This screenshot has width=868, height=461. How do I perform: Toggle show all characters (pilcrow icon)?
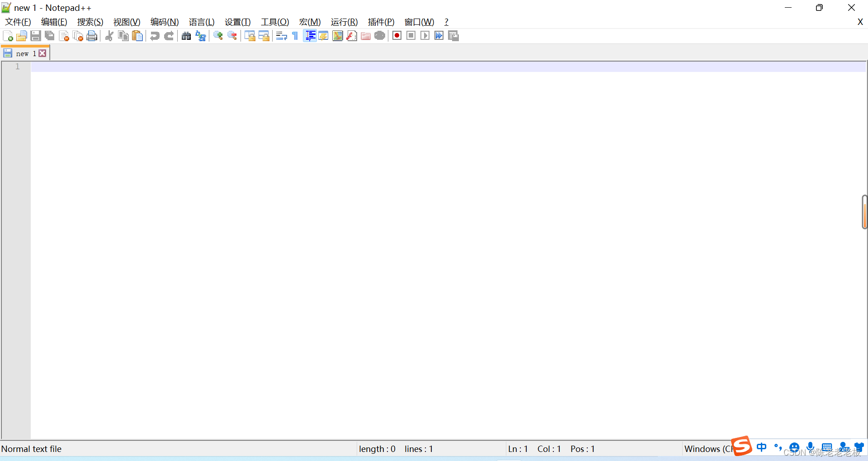295,36
